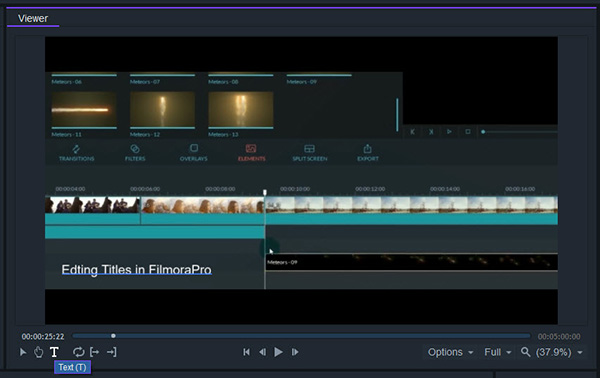Screen dimensions: 600x378
Task: Click the title text 'Edting Titles in FilmoraPro'
Action: (x=137, y=270)
